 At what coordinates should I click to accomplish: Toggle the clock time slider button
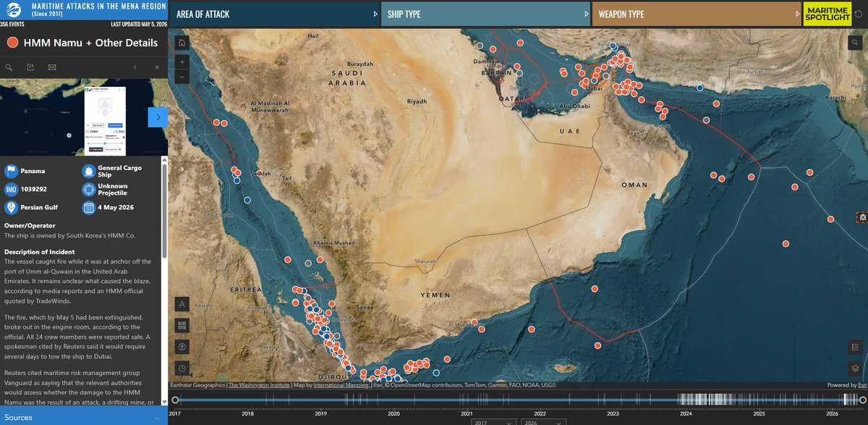[x=182, y=368]
